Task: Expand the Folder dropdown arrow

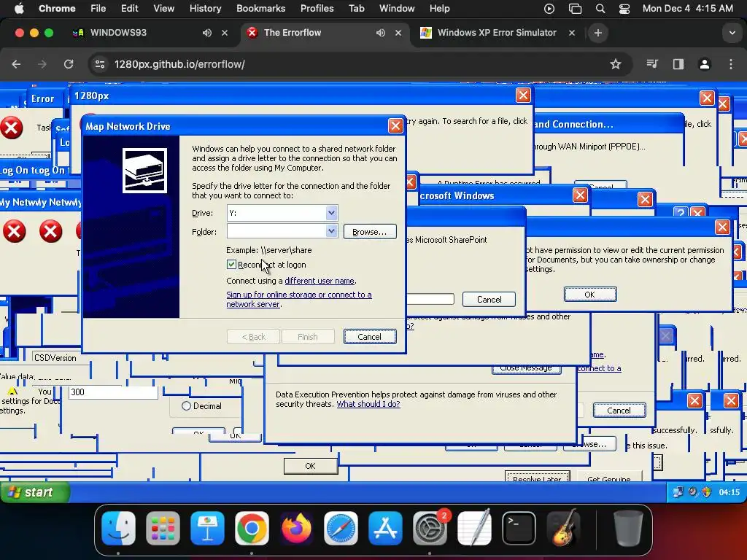Action: 332,231
